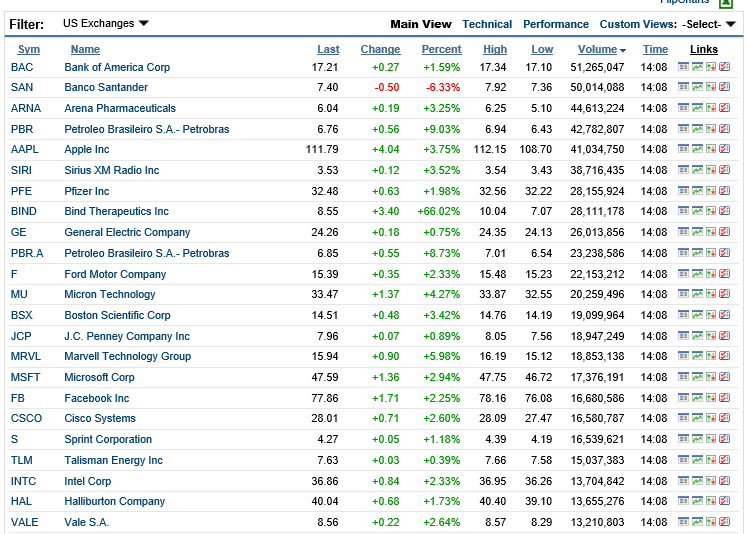Click the up/down arrows icon for ARNA
The image size is (747, 534).
point(711,108)
